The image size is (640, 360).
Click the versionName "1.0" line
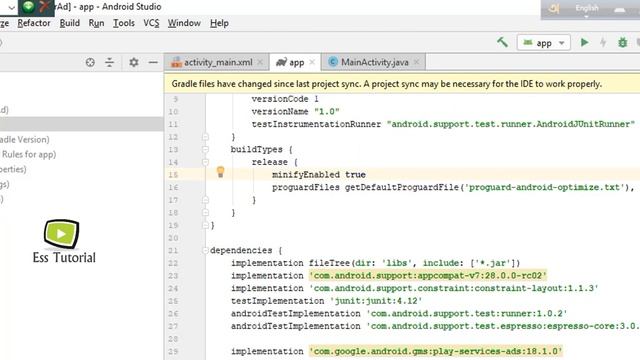coord(296,111)
